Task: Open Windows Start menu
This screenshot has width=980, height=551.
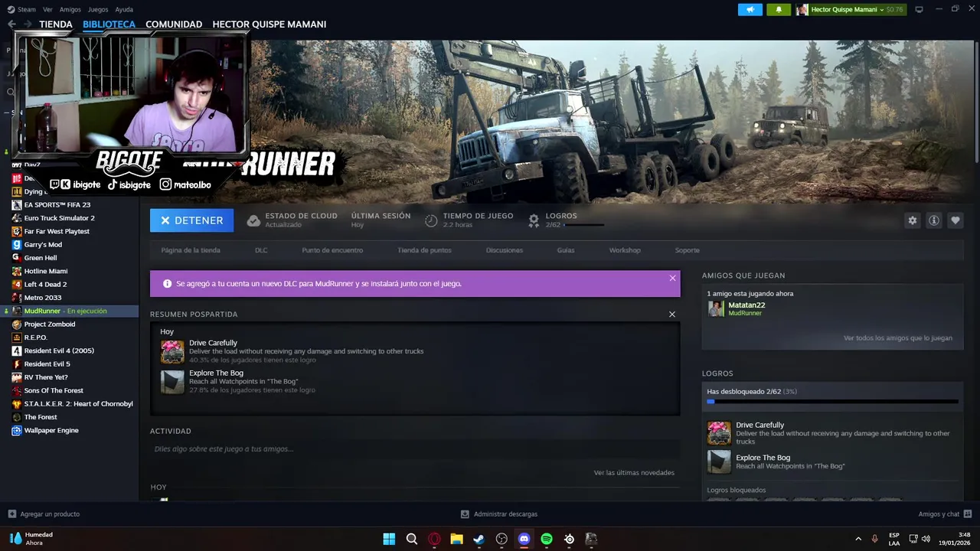Action: click(x=389, y=539)
